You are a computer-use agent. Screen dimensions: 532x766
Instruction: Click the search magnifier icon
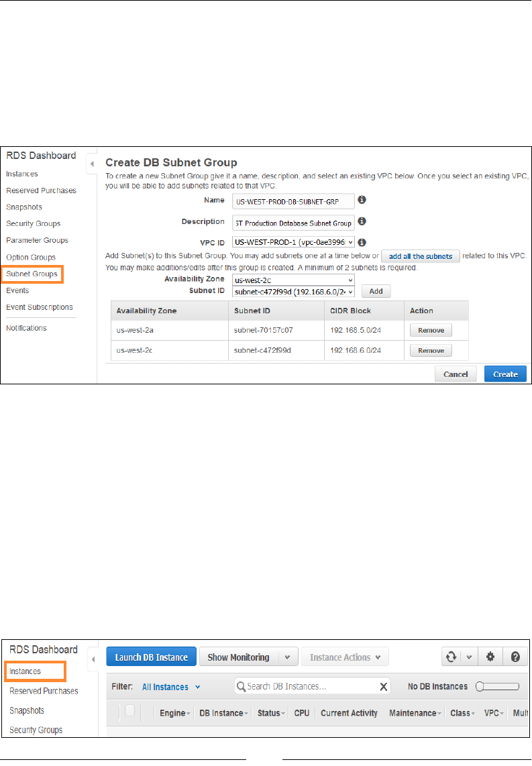tap(241, 687)
